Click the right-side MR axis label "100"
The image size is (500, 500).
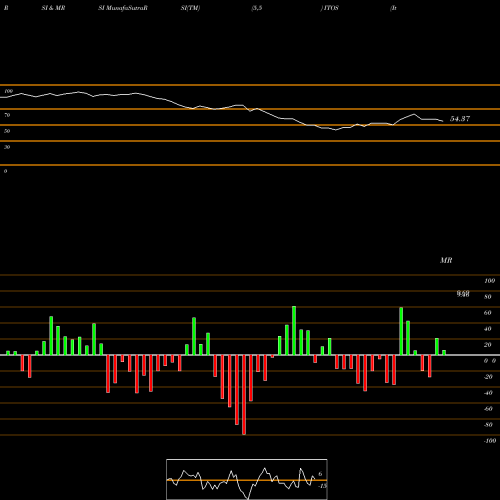pyautogui.click(x=490, y=281)
